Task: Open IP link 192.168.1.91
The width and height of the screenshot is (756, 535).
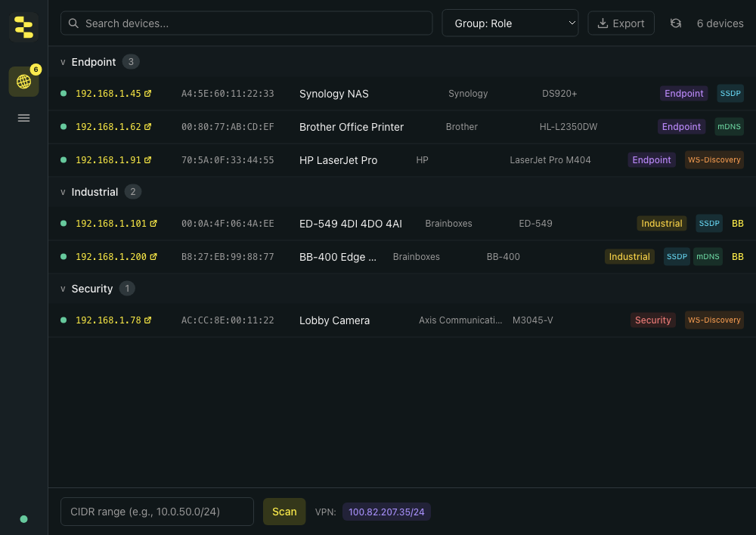Action: pos(108,160)
